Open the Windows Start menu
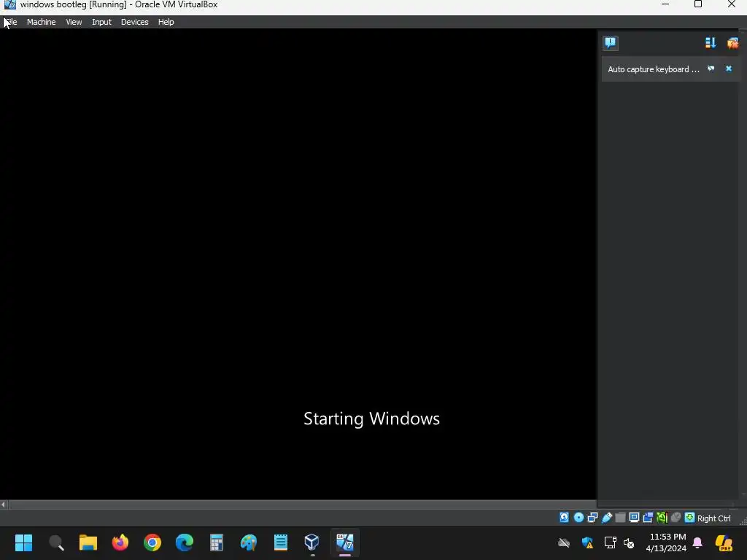This screenshot has width=747, height=560. 23,542
